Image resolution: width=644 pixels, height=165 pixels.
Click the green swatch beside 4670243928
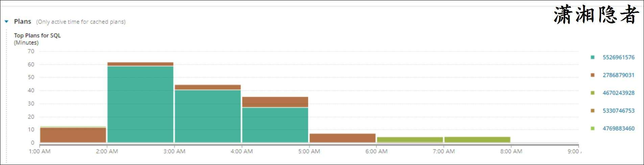[x=592, y=93]
